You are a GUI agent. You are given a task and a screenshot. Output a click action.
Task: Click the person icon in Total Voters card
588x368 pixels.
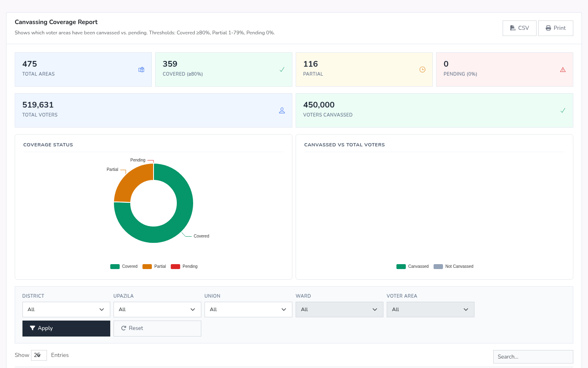click(282, 110)
